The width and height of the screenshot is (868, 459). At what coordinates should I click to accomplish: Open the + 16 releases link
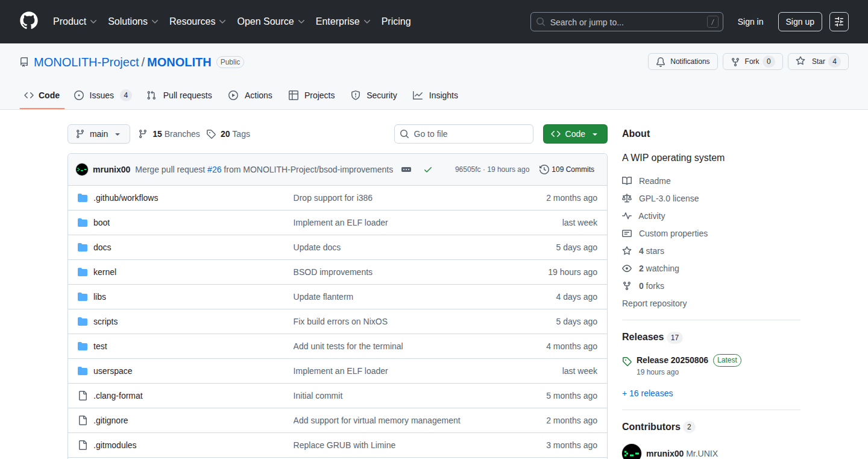coord(647,393)
